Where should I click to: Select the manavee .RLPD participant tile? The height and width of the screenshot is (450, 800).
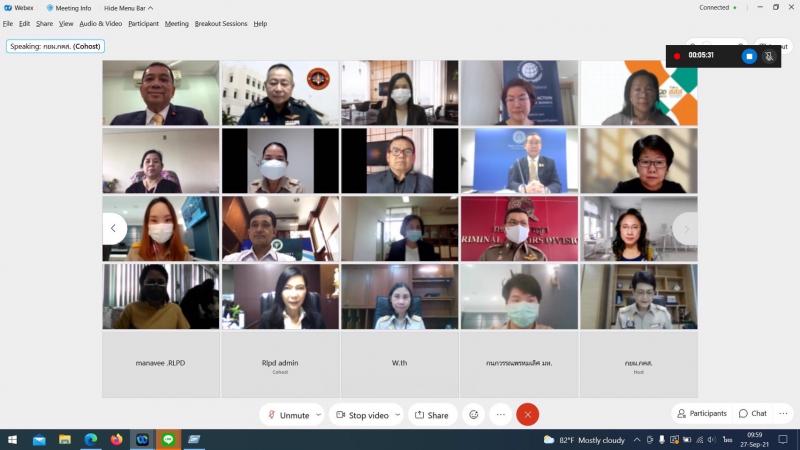[161, 363]
